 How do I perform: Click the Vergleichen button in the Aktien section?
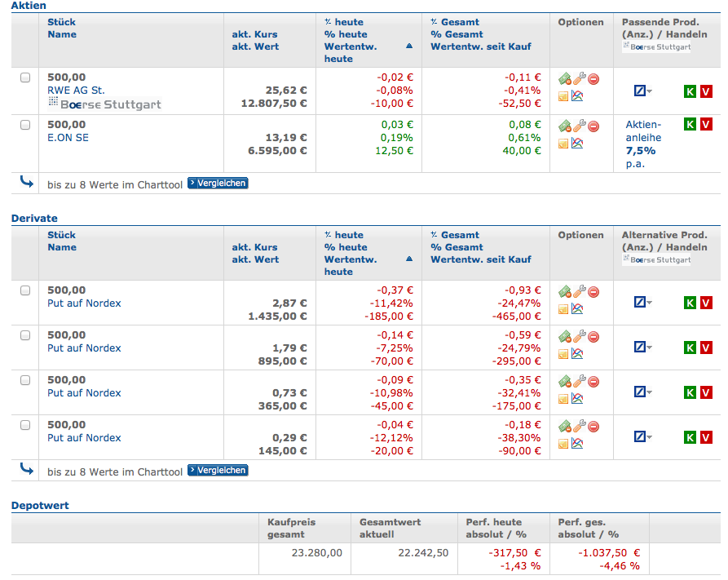pyautogui.click(x=217, y=183)
